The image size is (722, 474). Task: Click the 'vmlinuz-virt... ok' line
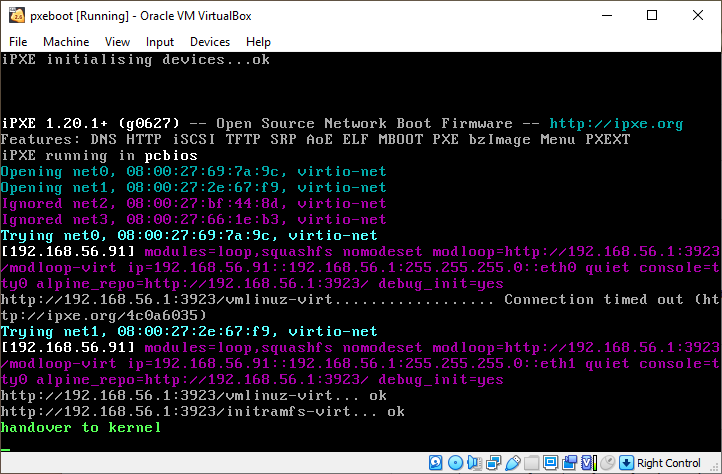tap(193, 396)
